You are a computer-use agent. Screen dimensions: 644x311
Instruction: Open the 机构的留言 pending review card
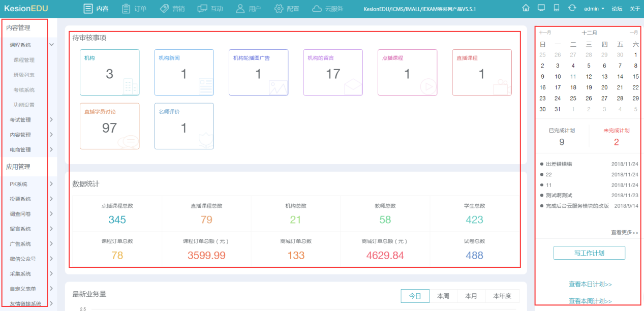click(332, 72)
